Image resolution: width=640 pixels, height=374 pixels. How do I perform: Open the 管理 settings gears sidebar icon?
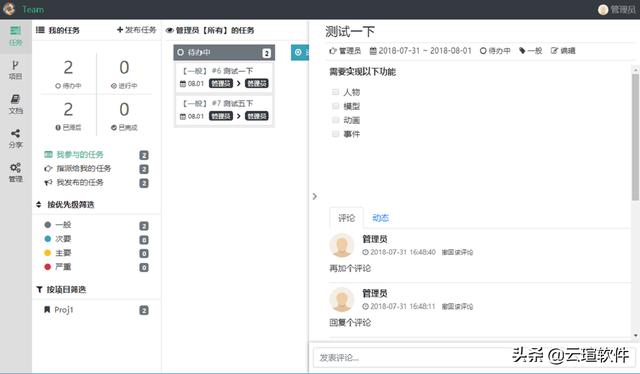coord(16,172)
